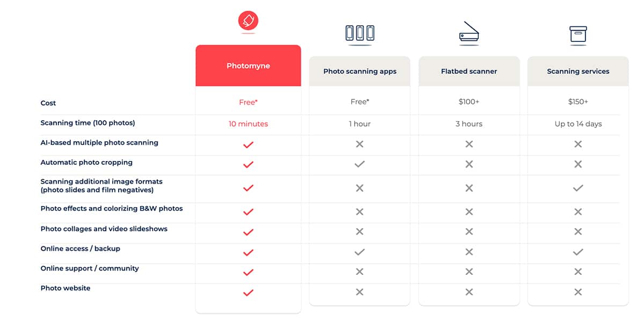The image size is (644, 321).
Task: Select the red Photomyne column header
Action: tap(248, 65)
